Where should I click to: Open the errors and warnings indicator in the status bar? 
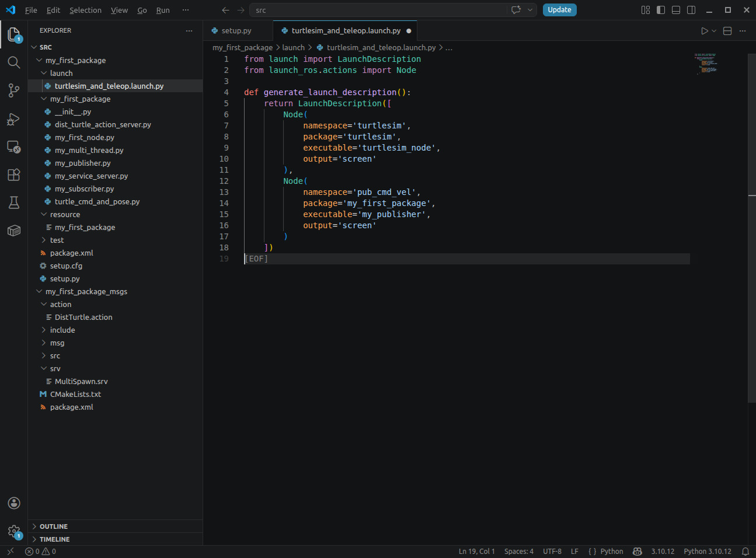point(41,552)
